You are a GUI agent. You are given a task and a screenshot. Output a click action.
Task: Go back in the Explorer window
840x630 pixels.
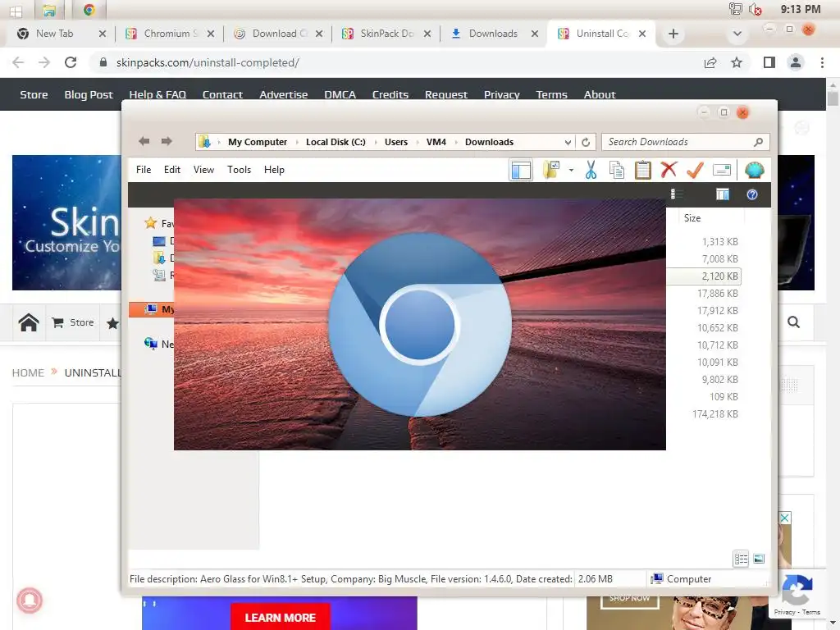pos(144,141)
